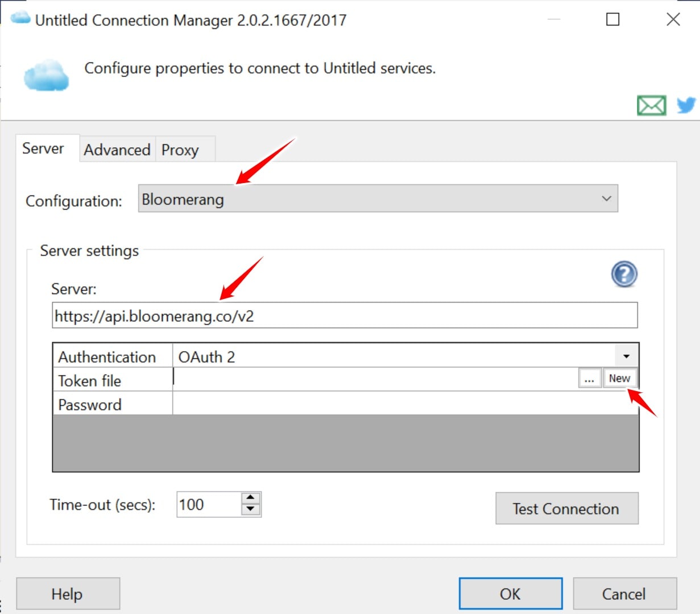Maximize the Connection Manager window
This screenshot has height=614, width=700.
coord(613,19)
